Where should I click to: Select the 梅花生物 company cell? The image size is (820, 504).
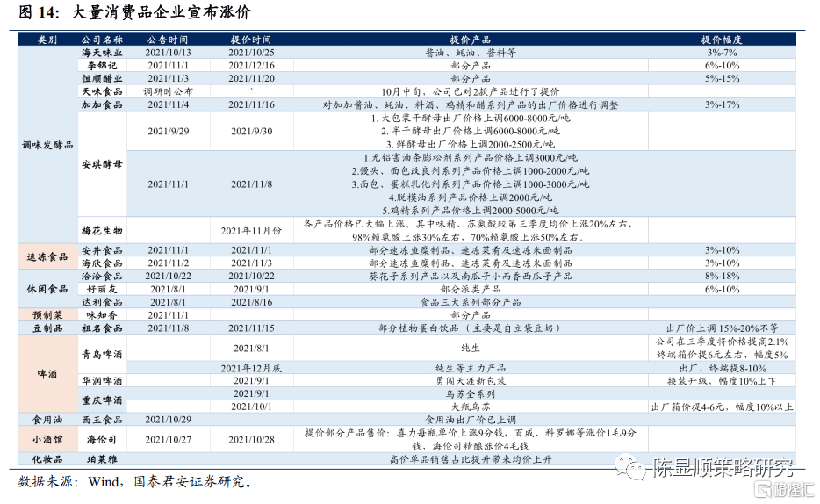pos(101,230)
